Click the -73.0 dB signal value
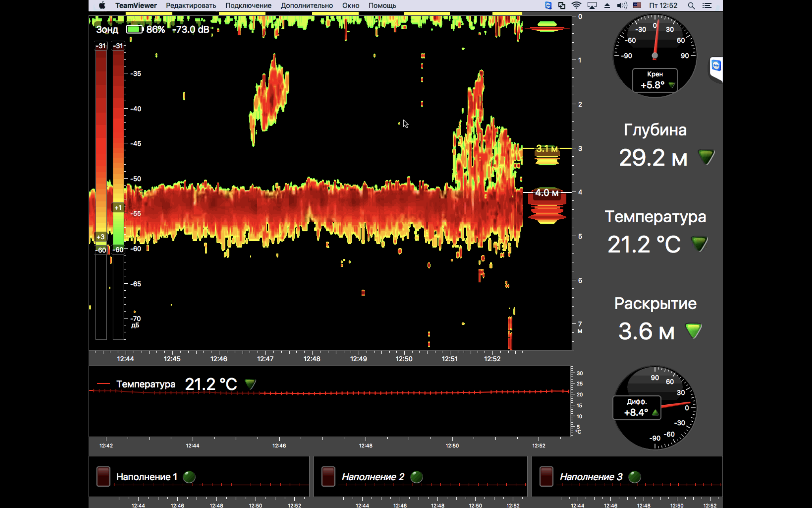Image resolution: width=812 pixels, height=508 pixels. pos(191,29)
